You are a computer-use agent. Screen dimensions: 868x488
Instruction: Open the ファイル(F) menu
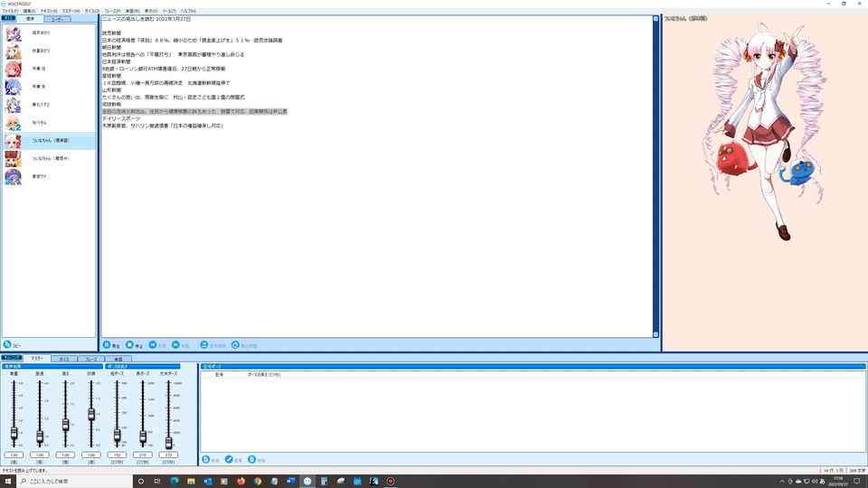pos(10,11)
